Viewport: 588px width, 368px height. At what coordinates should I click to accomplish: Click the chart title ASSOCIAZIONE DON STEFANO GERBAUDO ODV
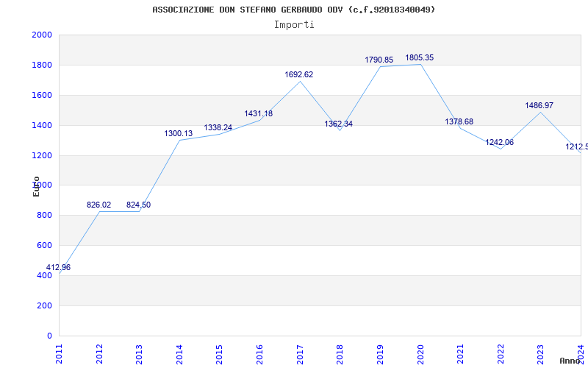[x=293, y=10]
